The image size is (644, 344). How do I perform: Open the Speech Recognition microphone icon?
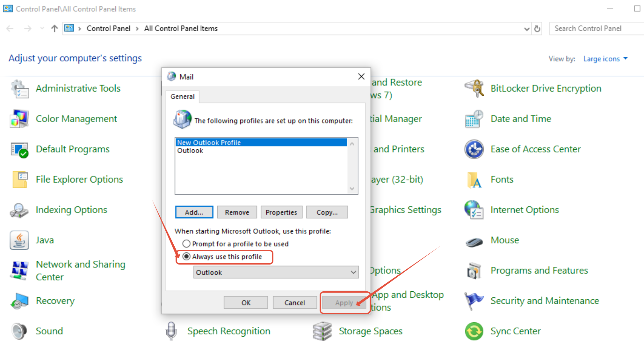click(171, 331)
